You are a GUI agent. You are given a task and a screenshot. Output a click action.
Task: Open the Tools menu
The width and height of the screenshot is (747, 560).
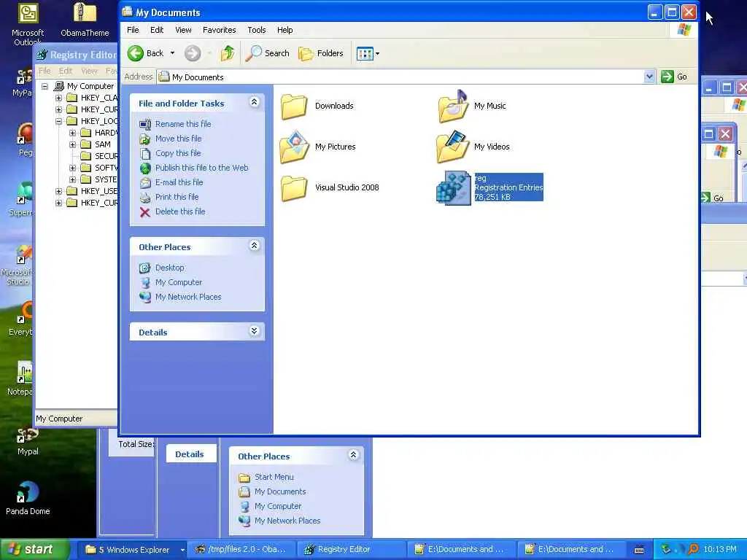click(x=256, y=30)
